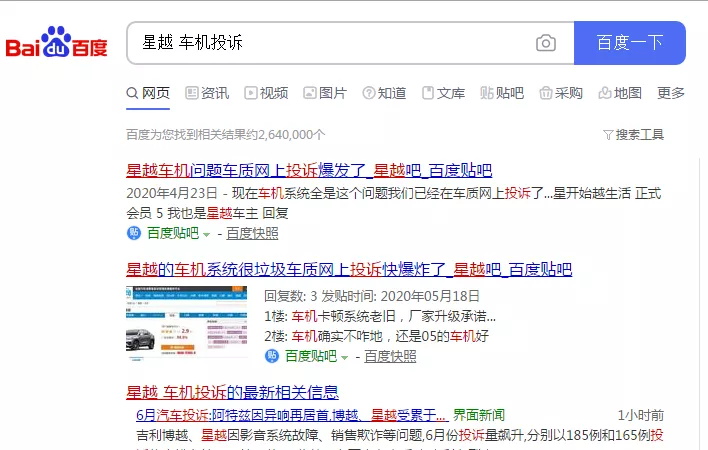Click 回复数: 3 发贴时间 line
The width and height of the screenshot is (708, 450).
(372, 297)
